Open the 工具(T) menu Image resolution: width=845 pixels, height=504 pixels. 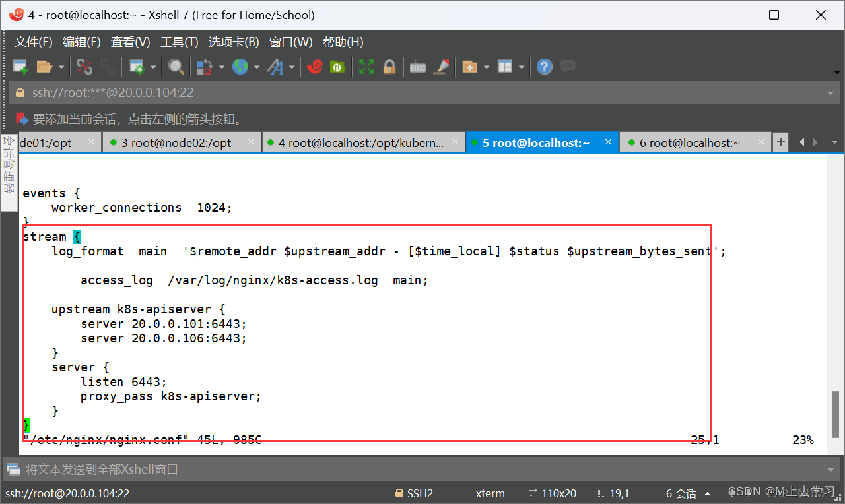click(x=180, y=42)
